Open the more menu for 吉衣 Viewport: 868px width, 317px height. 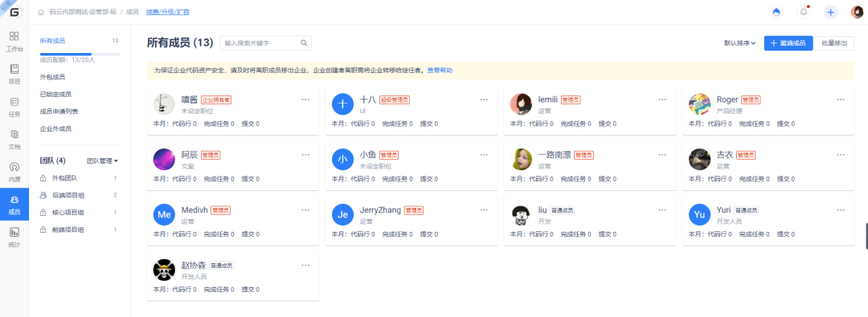841,155
